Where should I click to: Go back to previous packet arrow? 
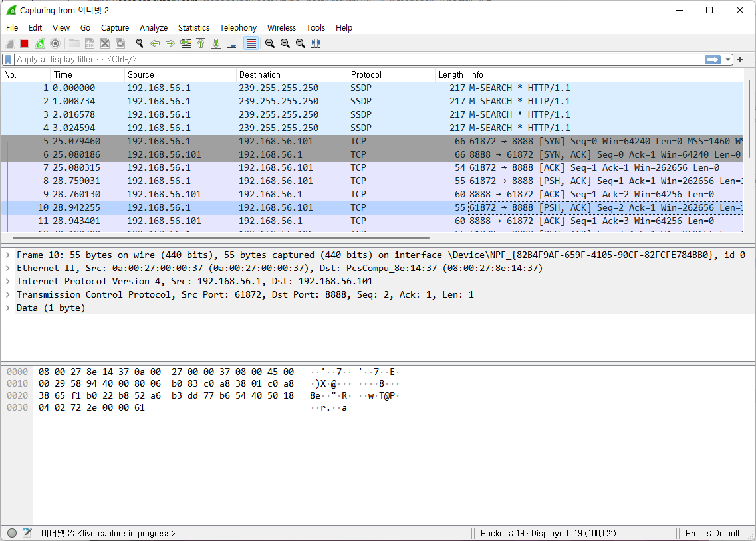point(155,43)
